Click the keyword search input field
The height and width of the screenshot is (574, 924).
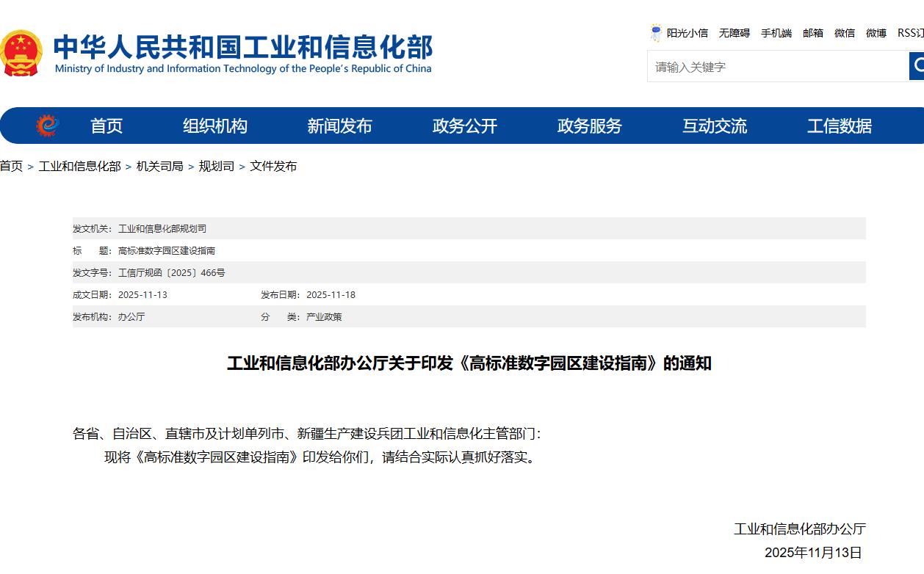coord(777,67)
